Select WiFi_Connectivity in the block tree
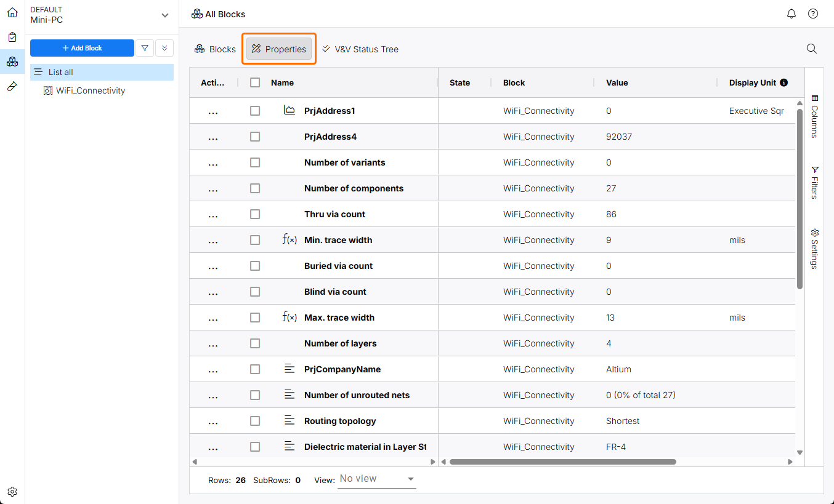Image resolution: width=834 pixels, height=504 pixels. pos(90,90)
